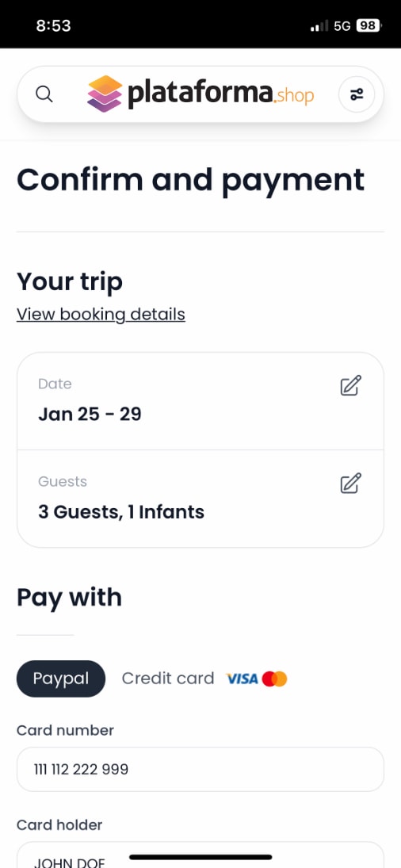Image resolution: width=401 pixels, height=868 pixels.
Task: Select the Jan 25 - 29 date row
Action: pyautogui.click(x=200, y=401)
